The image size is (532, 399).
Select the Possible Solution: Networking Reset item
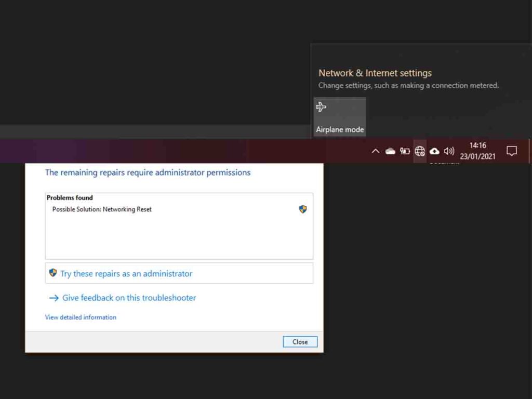[x=102, y=209]
